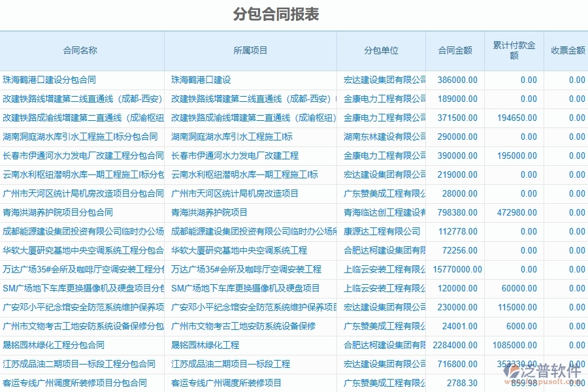Click the 合同名称 column header
The width and height of the screenshot is (588, 392).
pyautogui.click(x=81, y=49)
